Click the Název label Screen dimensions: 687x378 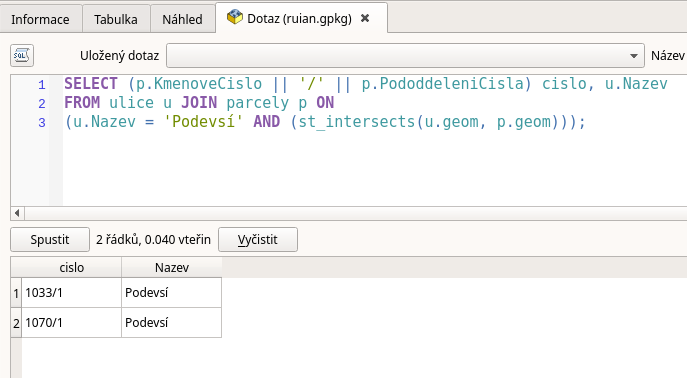tap(668, 56)
